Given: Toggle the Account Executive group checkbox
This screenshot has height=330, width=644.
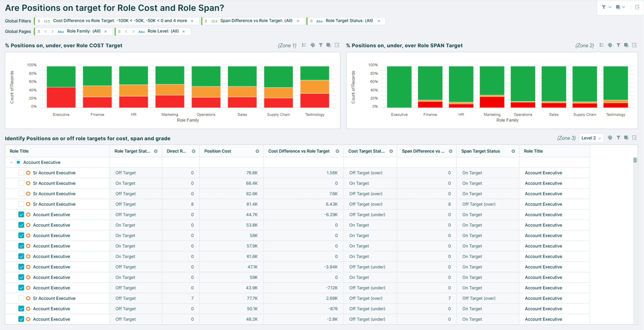Looking at the screenshot, I should point(18,162).
